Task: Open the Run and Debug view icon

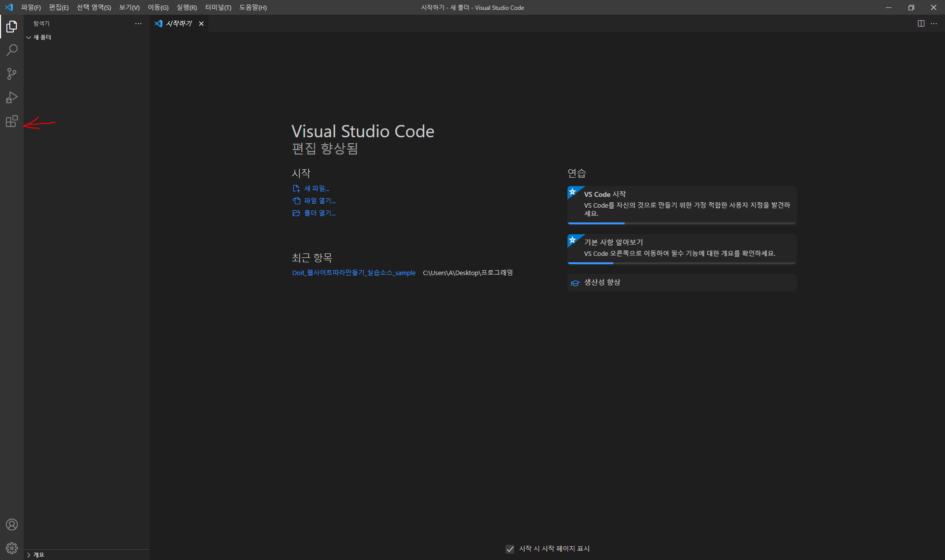Action: (12, 97)
